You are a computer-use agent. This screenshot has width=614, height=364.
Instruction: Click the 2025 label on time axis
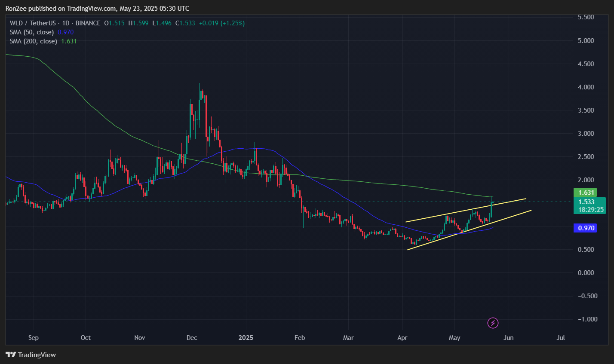click(x=246, y=338)
